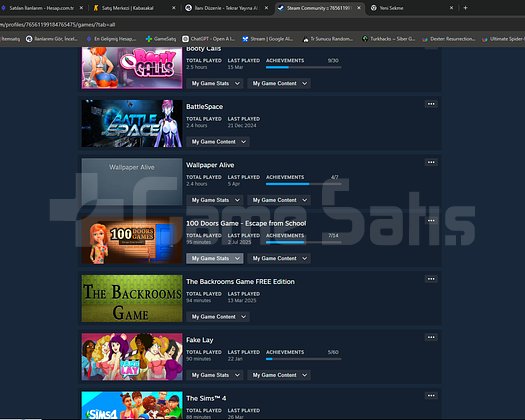Image resolution: width=525 pixels, height=420 pixels.
Task: Open the Satılan İlanlarım Hesap.com.tr tab
Action: click(x=42, y=8)
